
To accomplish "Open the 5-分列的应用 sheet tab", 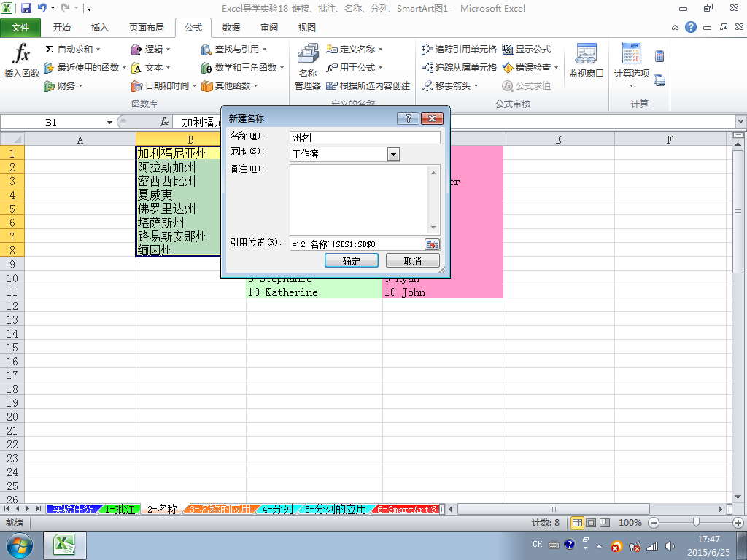I will (x=336, y=509).
